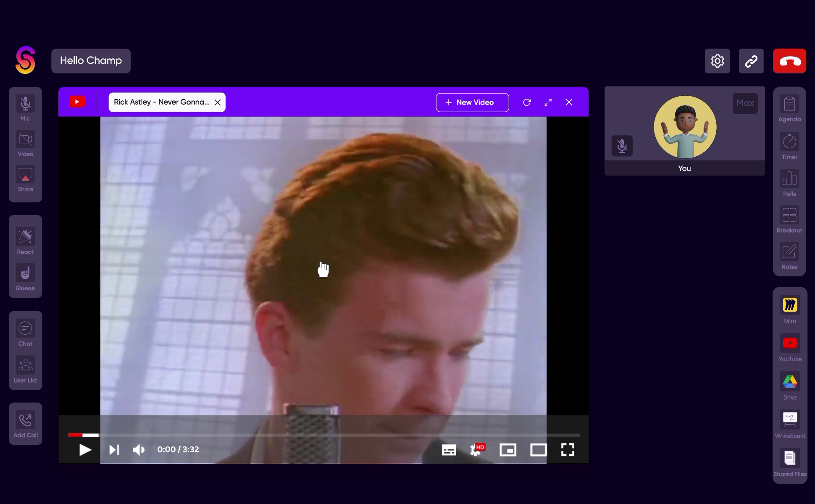The height and width of the screenshot is (504, 815).
Task: Switch to theater mode
Action: [x=539, y=450]
